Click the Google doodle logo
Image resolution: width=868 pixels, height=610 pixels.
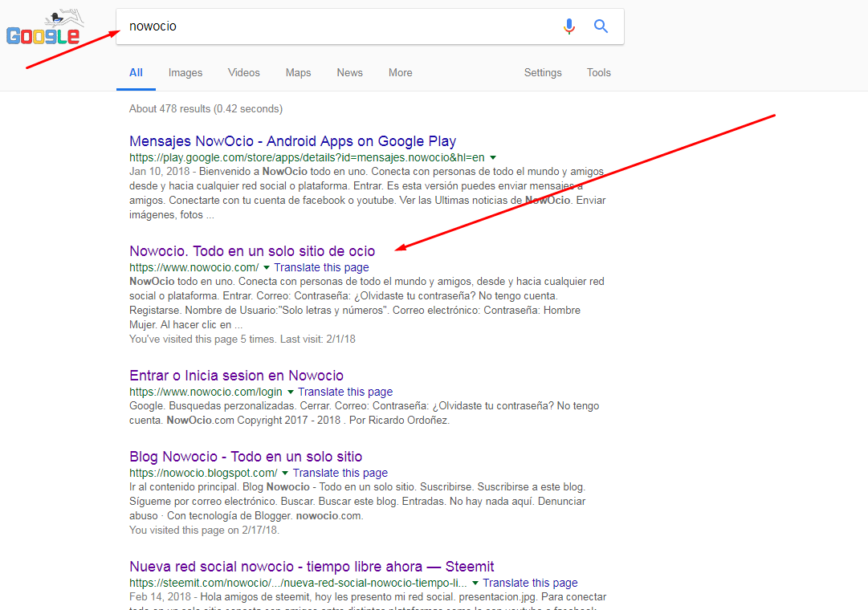pos(45,27)
